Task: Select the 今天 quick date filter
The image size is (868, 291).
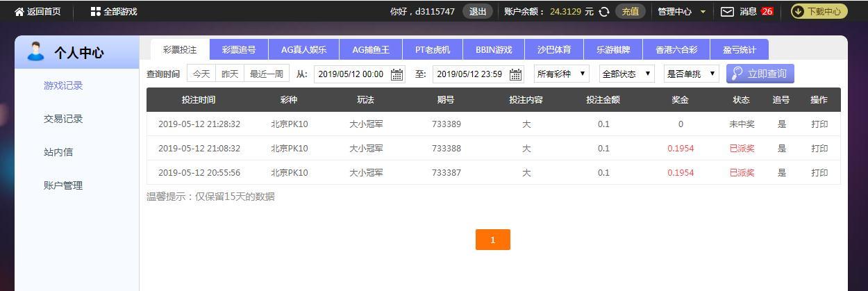Action: click(201, 74)
